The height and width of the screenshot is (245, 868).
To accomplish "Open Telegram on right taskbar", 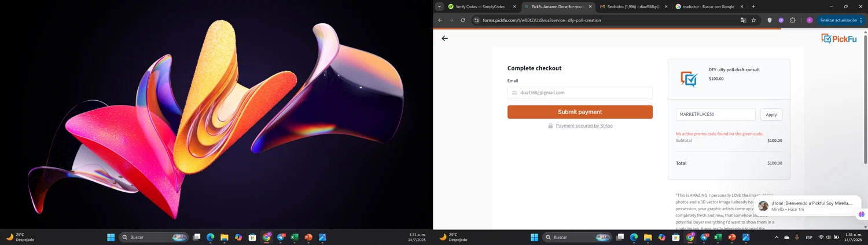I will [x=704, y=237].
